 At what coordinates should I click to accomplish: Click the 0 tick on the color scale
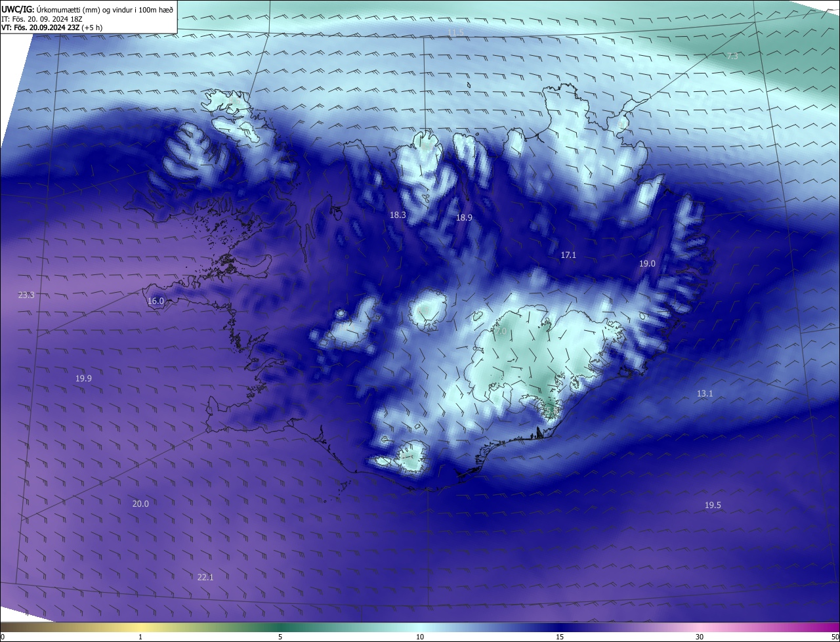click(3, 637)
